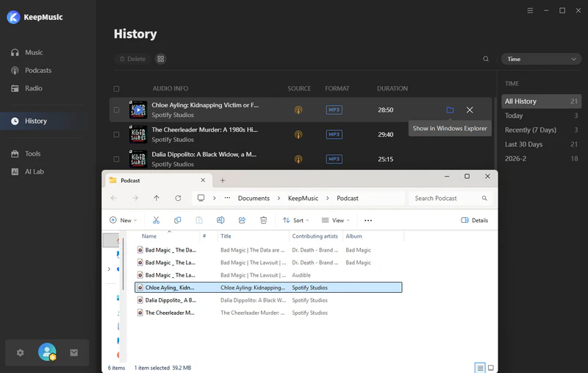Click the mail envelope icon in sidebar
Viewport: 588px width, 373px height.
(73, 352)
